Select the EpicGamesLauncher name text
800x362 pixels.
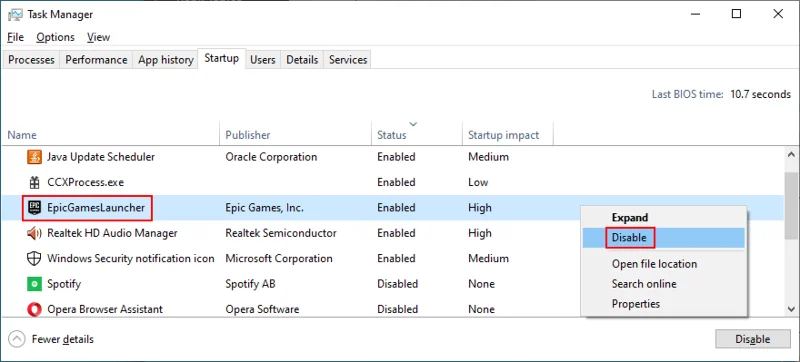tap(96, 208)
